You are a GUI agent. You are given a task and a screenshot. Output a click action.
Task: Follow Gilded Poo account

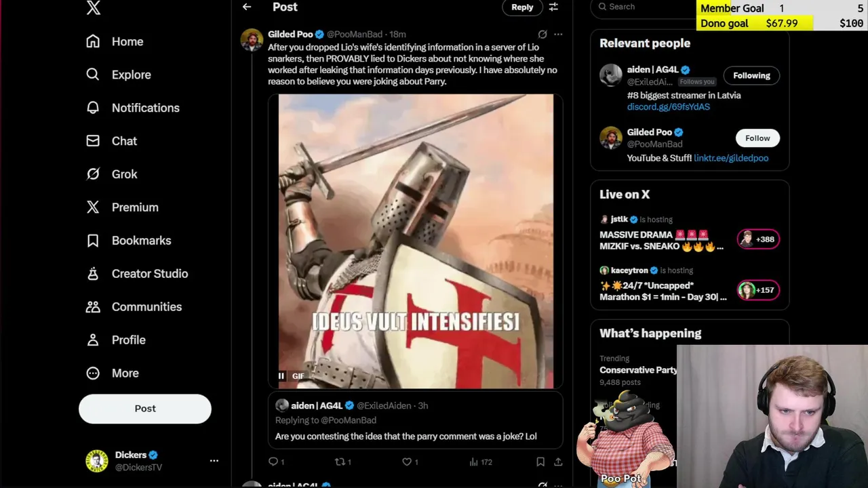point(757,138)
